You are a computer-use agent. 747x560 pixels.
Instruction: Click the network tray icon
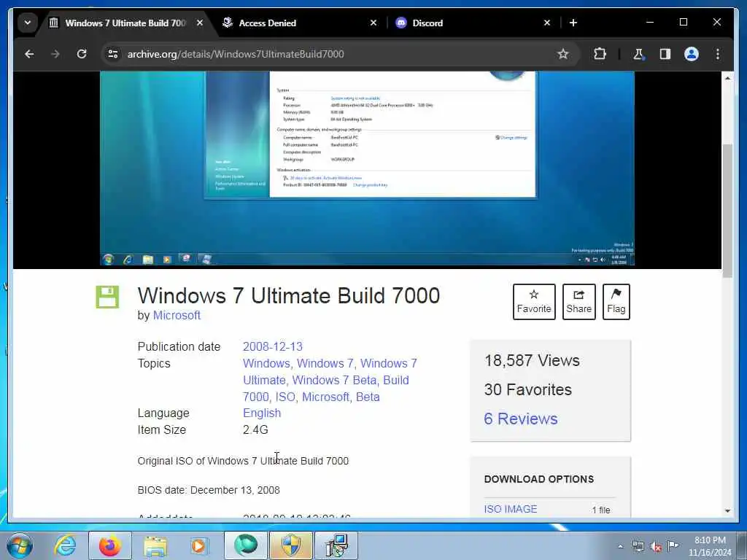[638, 546]
